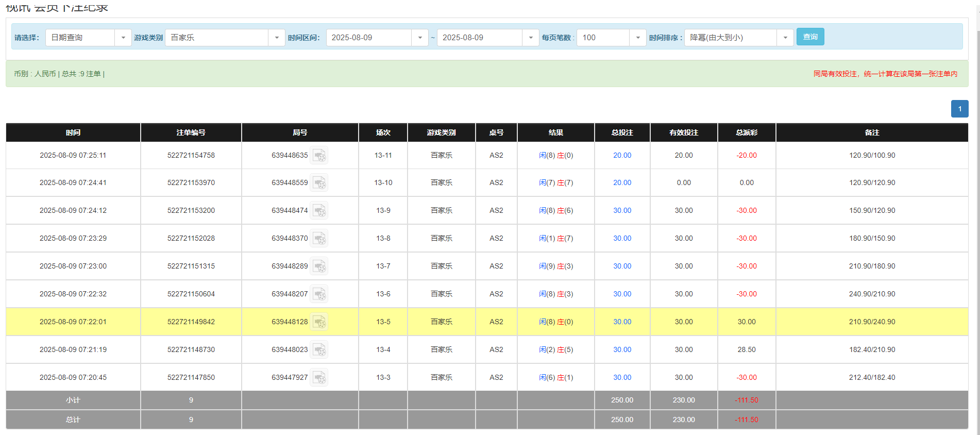Open replay icon for round 639448023
This screenshot has width=980, height=435.
coord(319,350)
